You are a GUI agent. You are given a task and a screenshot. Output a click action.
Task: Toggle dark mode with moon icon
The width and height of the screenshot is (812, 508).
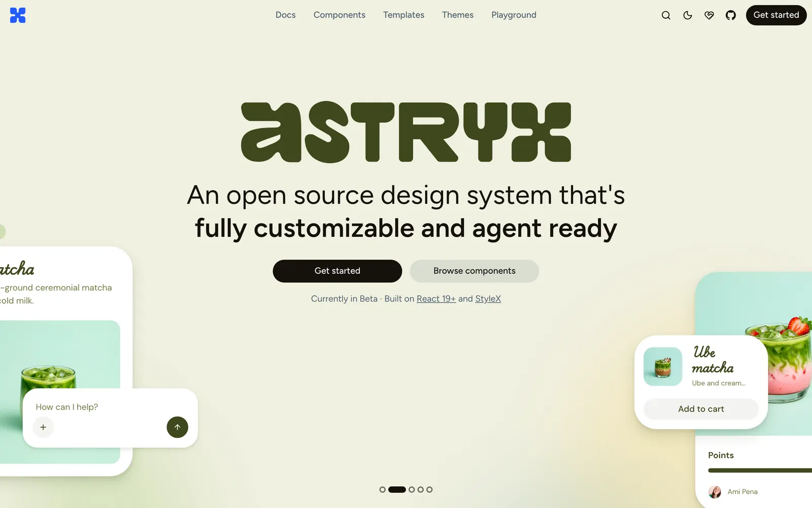tap(688, 15)
